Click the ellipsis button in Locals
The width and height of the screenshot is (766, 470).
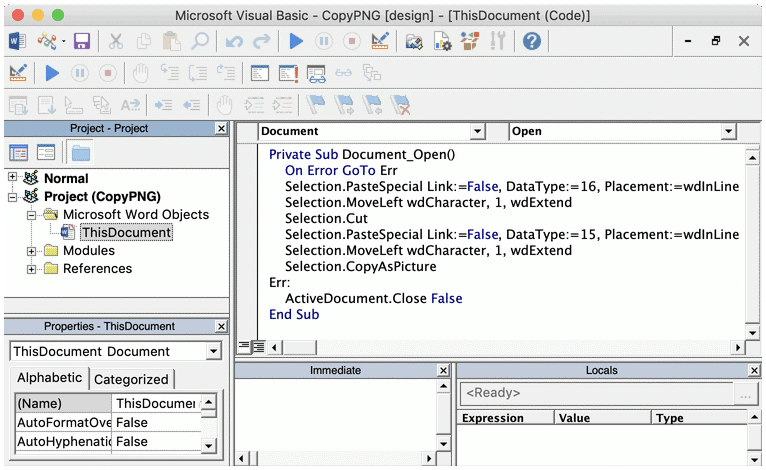(745, 394)
